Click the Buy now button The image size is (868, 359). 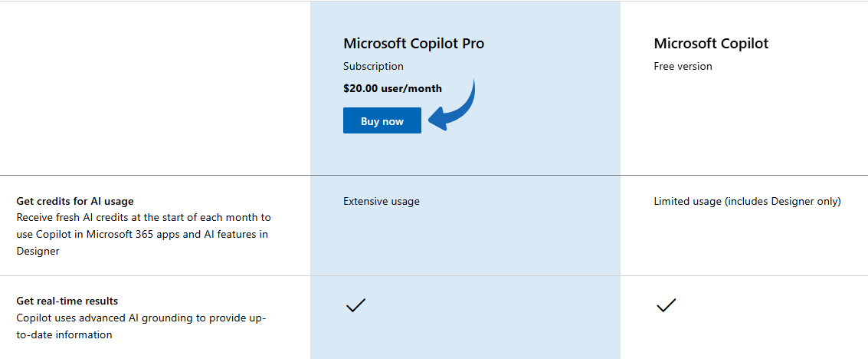point(382,121)
